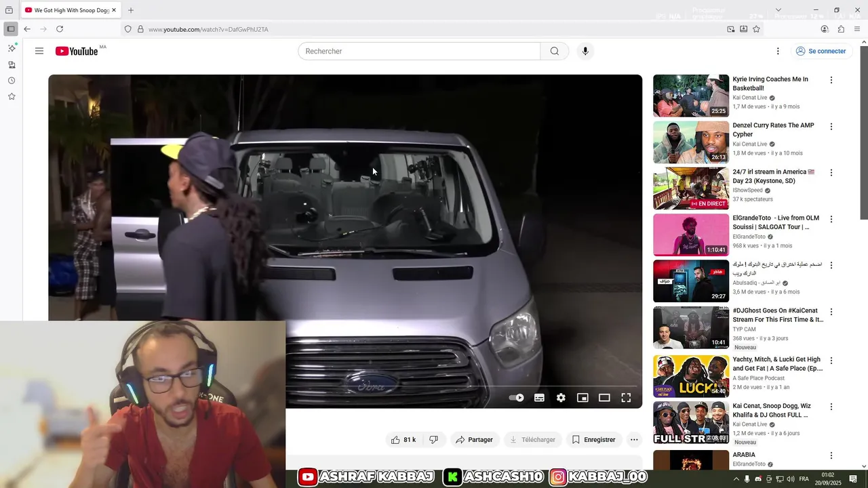The width and height of the screenshot is (868, 488).
Task: Click A Safe Place Podcast channel name
Action: [x=759, y=378]
